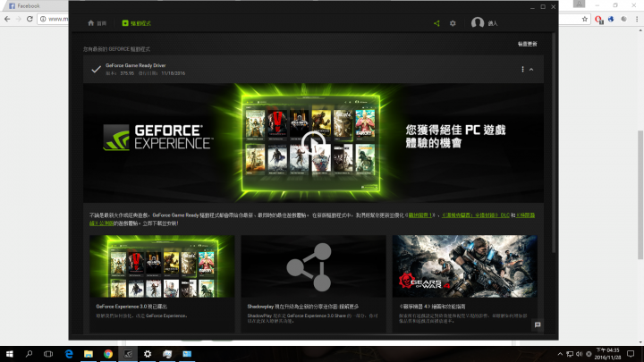Click the installed driver checkmark icon
644x362 pixels.
pos(96,70)
